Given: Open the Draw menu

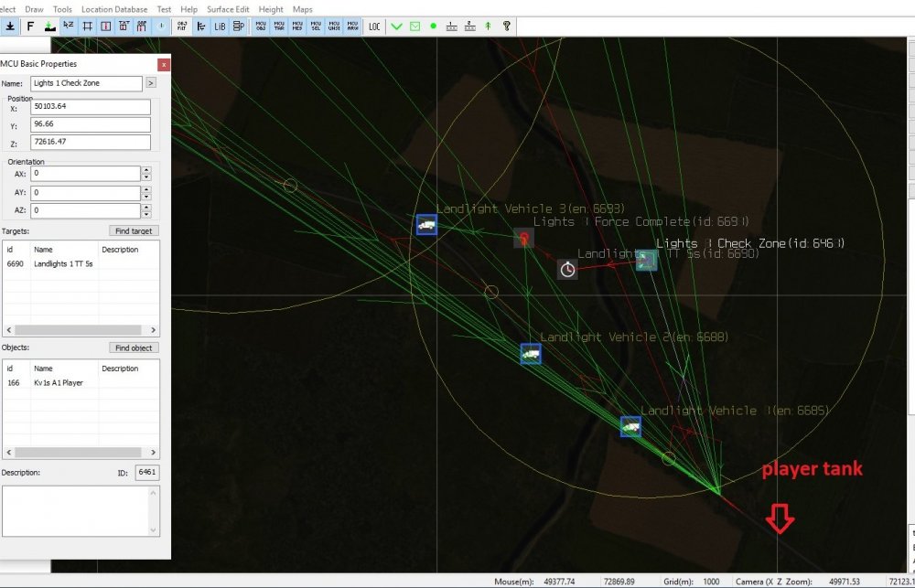Looking at the screenshot, I should pos(35,9).
